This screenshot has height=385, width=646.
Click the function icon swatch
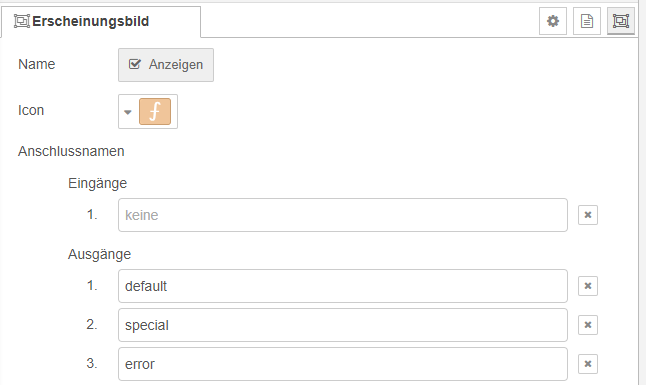click(155, 111)
